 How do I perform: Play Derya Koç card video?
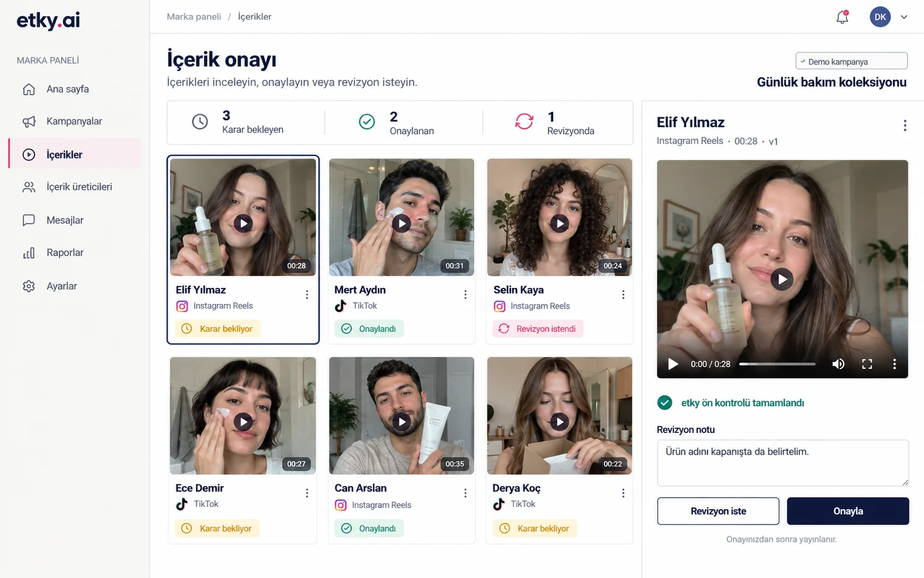click(560, 421)
